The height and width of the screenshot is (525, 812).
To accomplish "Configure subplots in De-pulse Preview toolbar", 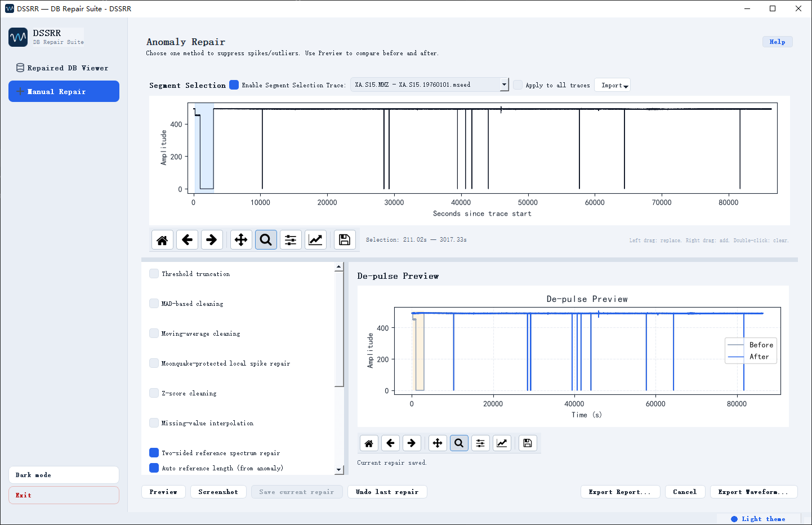I will pyautogui.click(x=480, y=443).
